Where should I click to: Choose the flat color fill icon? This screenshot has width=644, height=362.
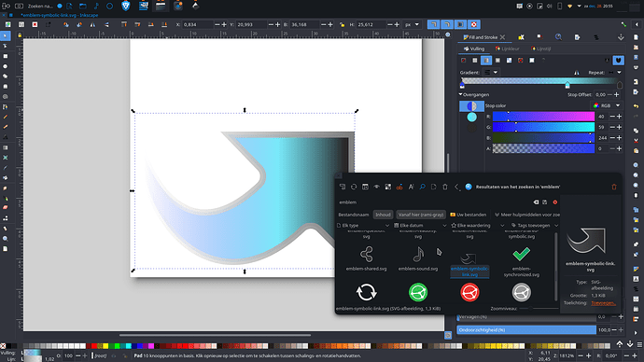coord(475,61)
